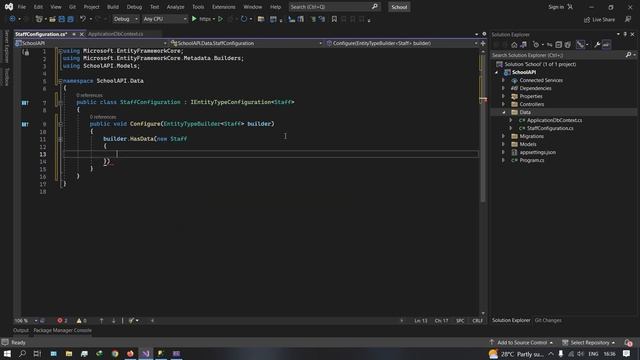Open the Build menu
The width and height of the screenshot is (640, 360).
113,7
